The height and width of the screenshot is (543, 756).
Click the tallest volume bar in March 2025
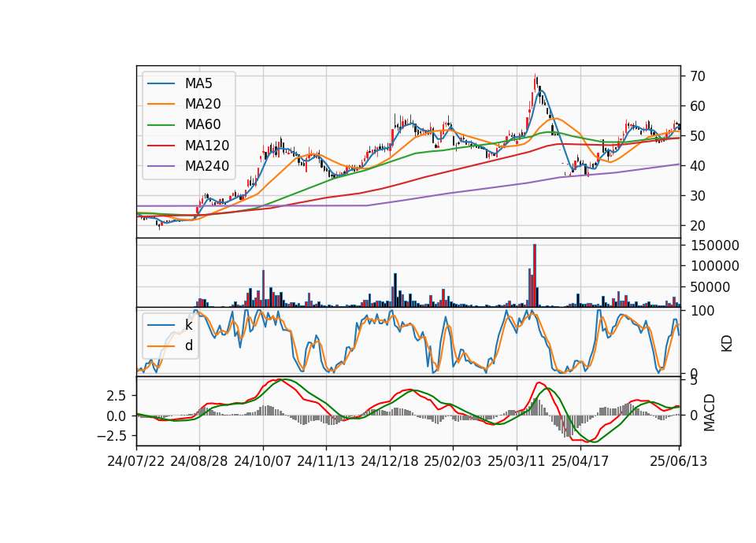[535, 275]
